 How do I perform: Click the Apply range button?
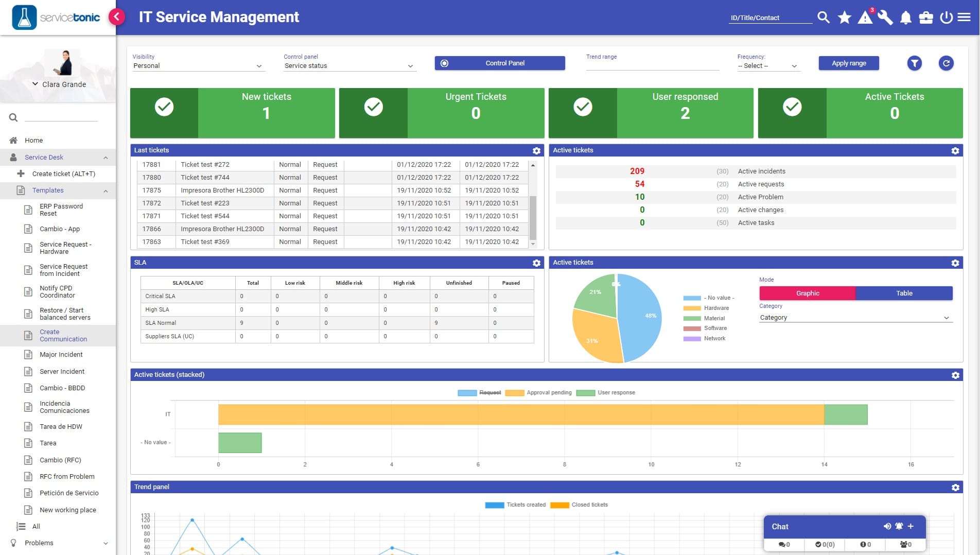click(x=849, y=63)
